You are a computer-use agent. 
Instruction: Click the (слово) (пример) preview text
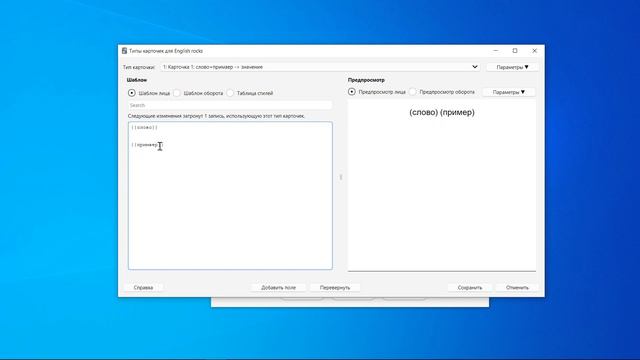(442, 112)
